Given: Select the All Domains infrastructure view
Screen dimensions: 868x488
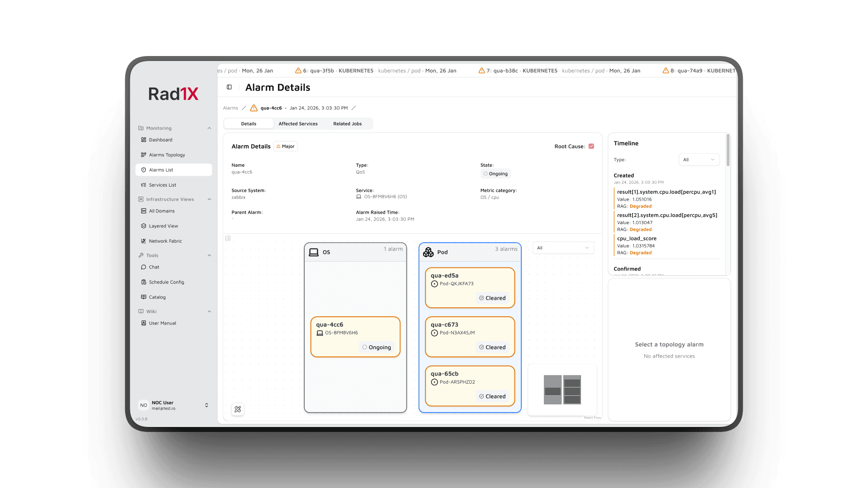Looking at the screenshot, I should tap(161, 211).
